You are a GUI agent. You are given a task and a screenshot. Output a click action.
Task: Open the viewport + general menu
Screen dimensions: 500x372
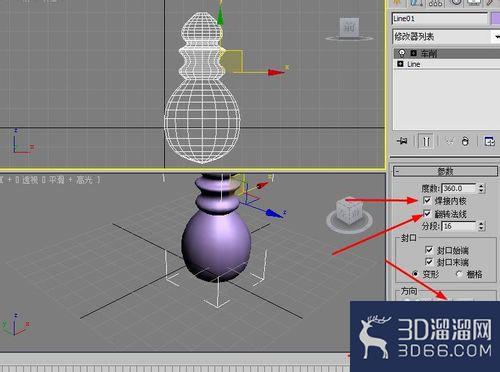tap(10, 180)
